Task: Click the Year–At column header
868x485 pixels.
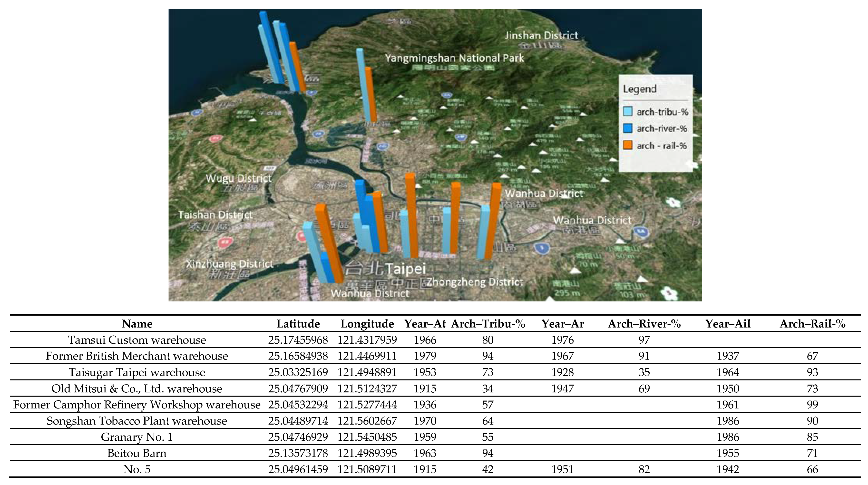Action: pos(425,324)
